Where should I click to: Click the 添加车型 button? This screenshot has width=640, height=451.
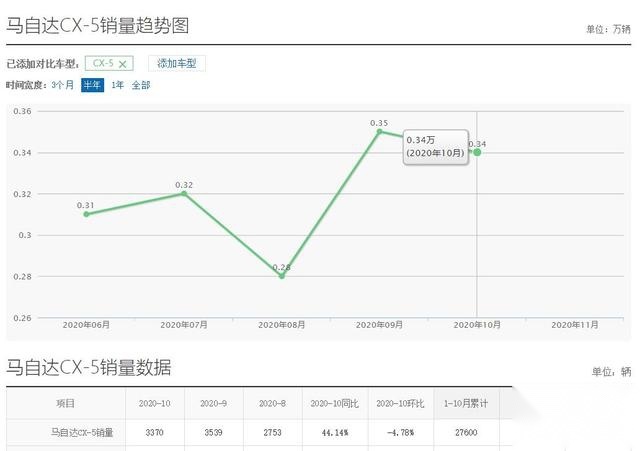pyautogui.click(x=177, y=63)
